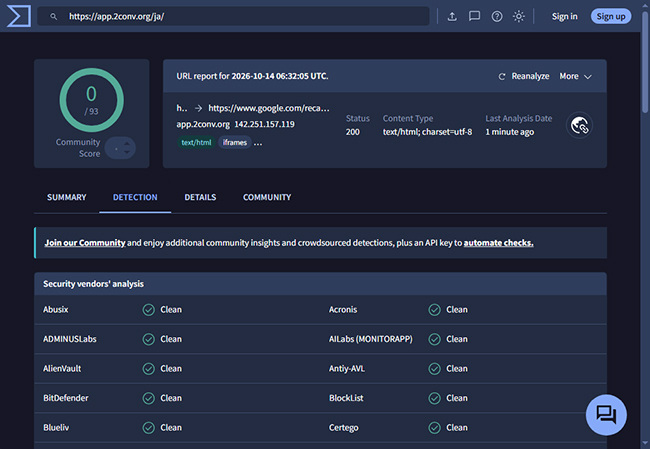The height and width of the screenshot is (449, 650).
Task: Click the Sign up button
Action: pyautogui.click(x=611, y=17)
